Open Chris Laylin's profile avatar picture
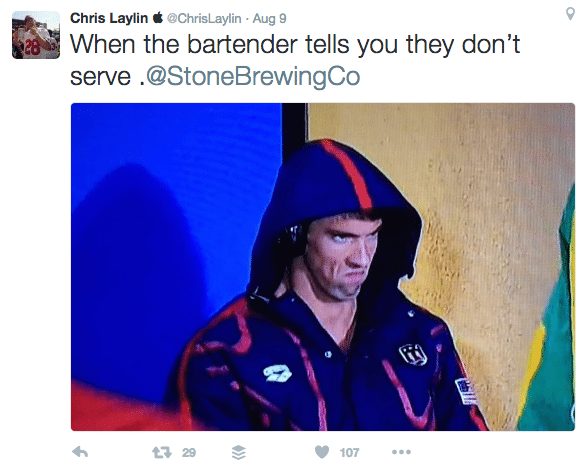588x472 pixels. [x=36, y=35]
